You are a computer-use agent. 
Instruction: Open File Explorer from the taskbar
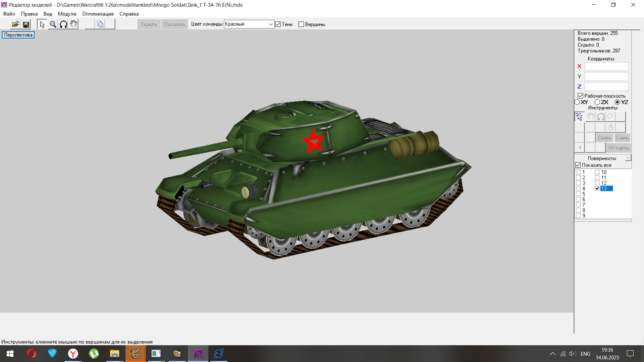click(x=114, y=354)
